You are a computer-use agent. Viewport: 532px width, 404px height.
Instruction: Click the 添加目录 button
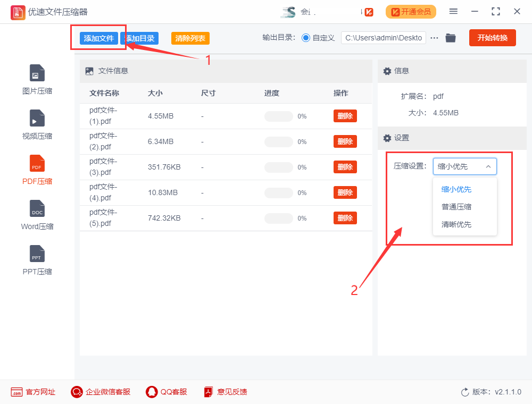139,38
